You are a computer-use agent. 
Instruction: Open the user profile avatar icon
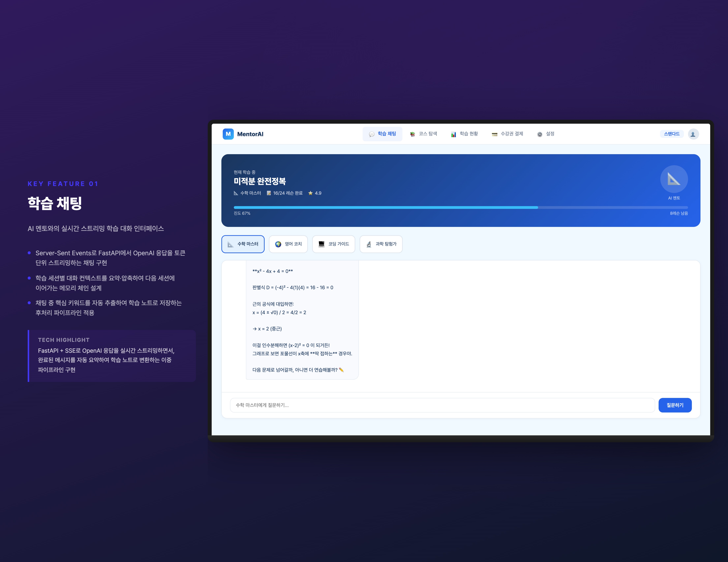click(x=693, y=134)
